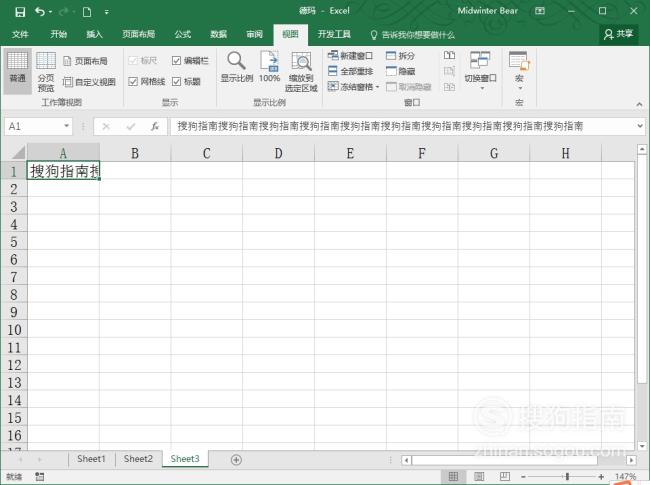Viewport: 650px width, 485px height.
Task: Click the vertical scrollbar down arrow
Action: point(642,446)
